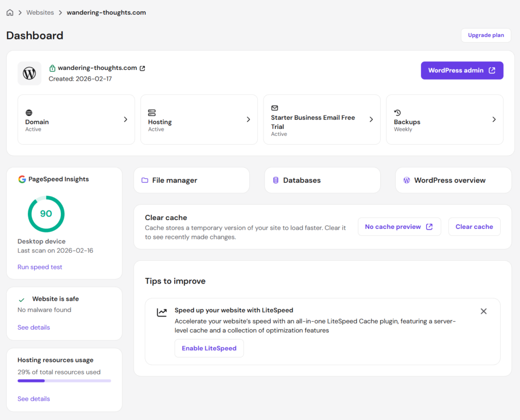
Task: Expand the Starter Business Email Free Trial chevron
Action: [x=371, y=119]
